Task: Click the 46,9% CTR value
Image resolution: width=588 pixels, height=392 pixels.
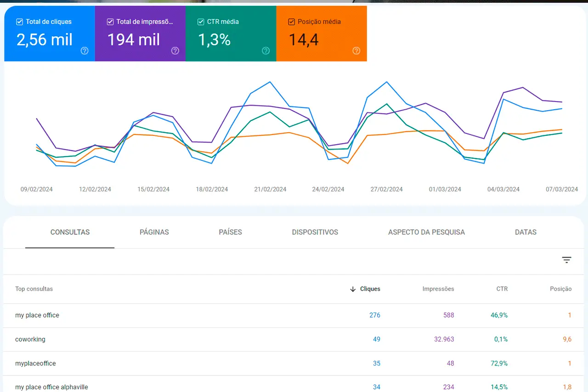Action: click(x=499, y=315)
